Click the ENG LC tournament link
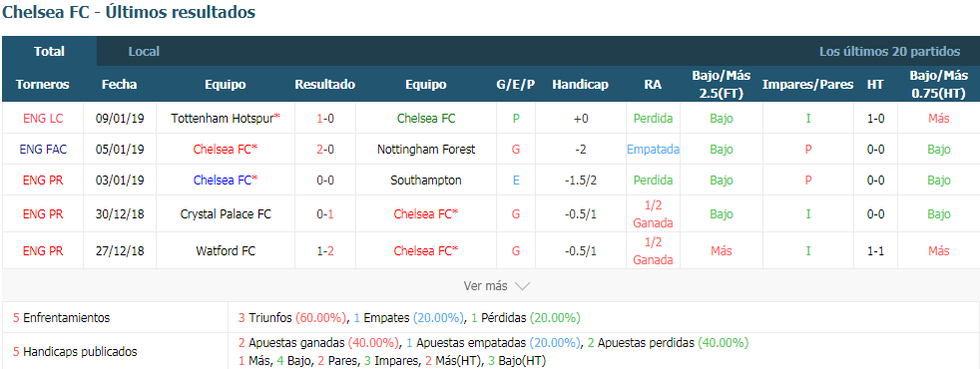 click(x=43, y=118)
